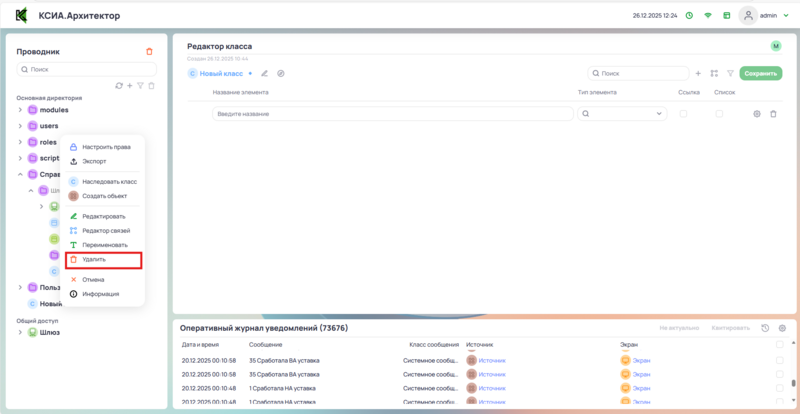Open the filter icon in the explorer toolbar

pos(141,86)
